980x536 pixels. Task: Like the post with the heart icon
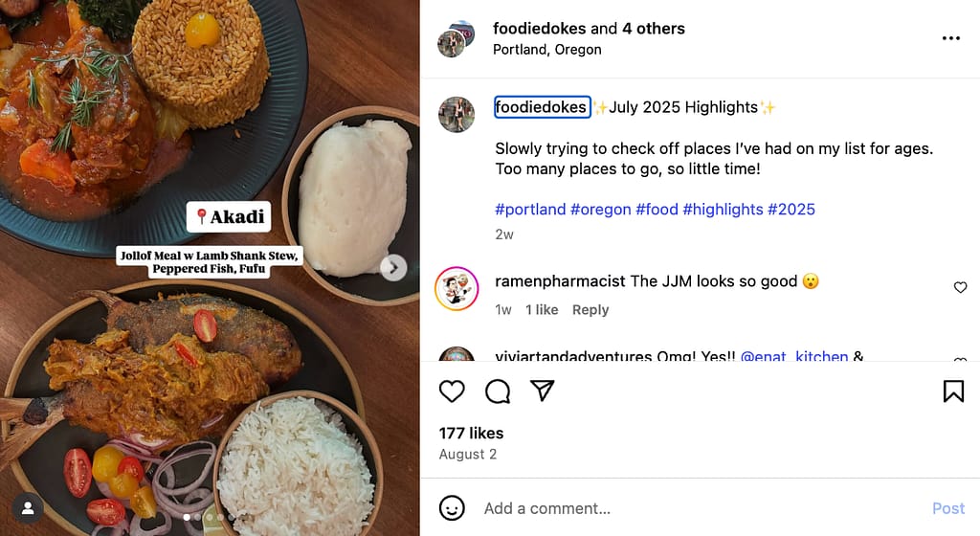click(x=452, y=391)
